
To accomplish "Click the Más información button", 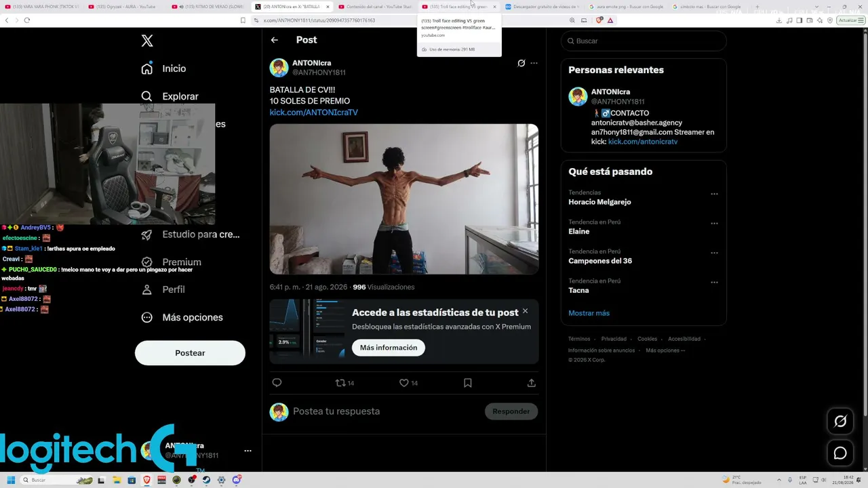I will click(389, 348).
